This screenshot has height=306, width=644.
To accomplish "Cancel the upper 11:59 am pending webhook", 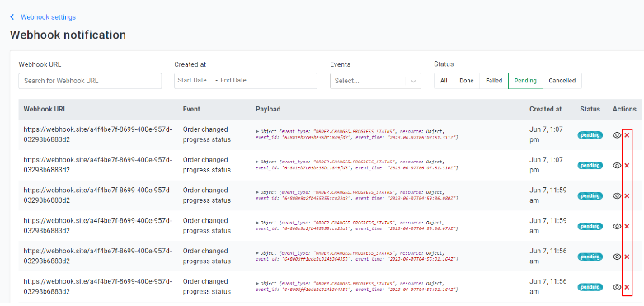I will coord(627,196).
